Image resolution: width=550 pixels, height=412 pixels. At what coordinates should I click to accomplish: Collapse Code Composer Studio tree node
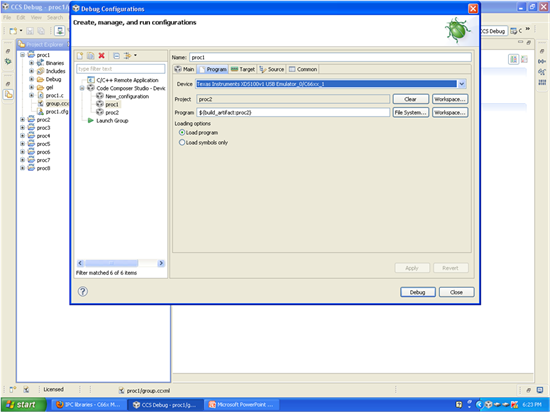[82, 88]
